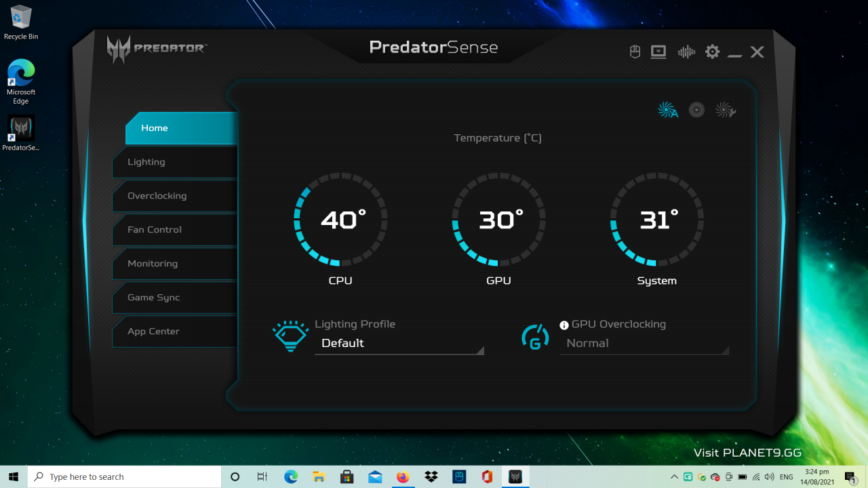
Task: Open Microsoft Edge desktop shortcut
Action: point(21,82)
